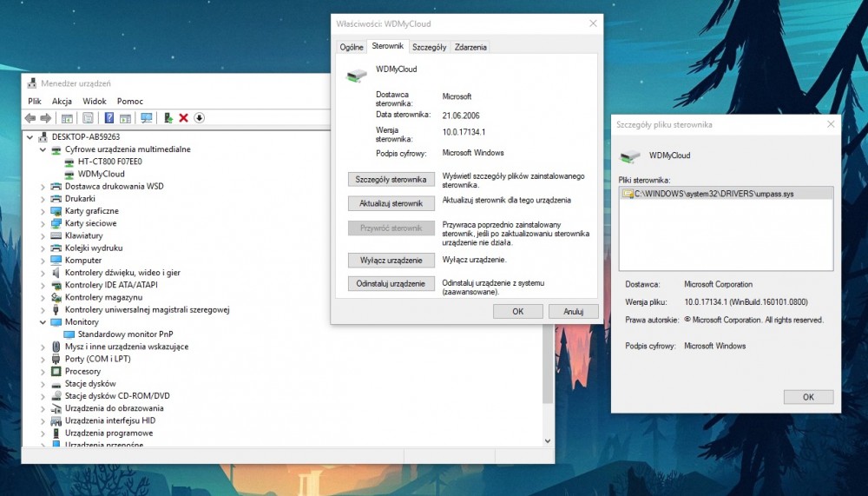Expand the Kontrolery magazynu category
868x496 pixels.
43,298
